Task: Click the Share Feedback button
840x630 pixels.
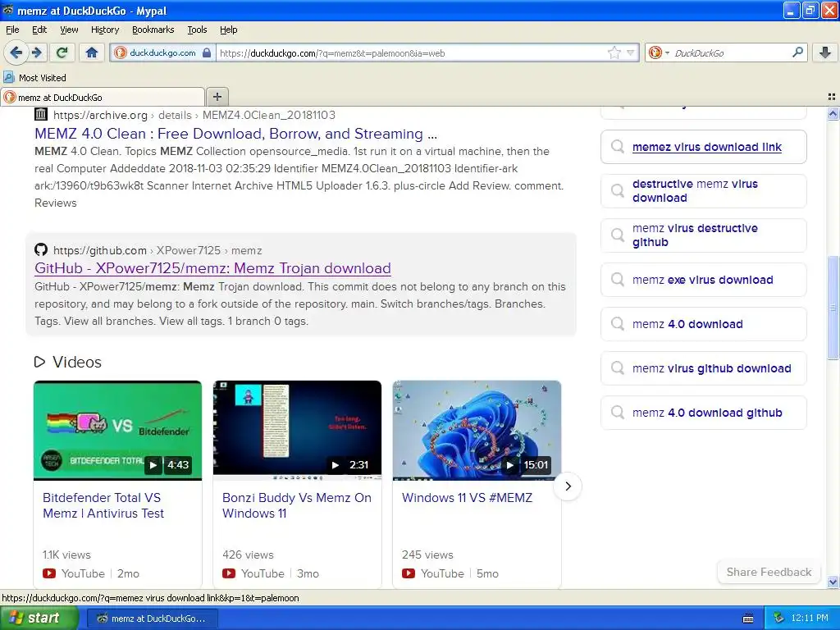Action: coord(769,572)
